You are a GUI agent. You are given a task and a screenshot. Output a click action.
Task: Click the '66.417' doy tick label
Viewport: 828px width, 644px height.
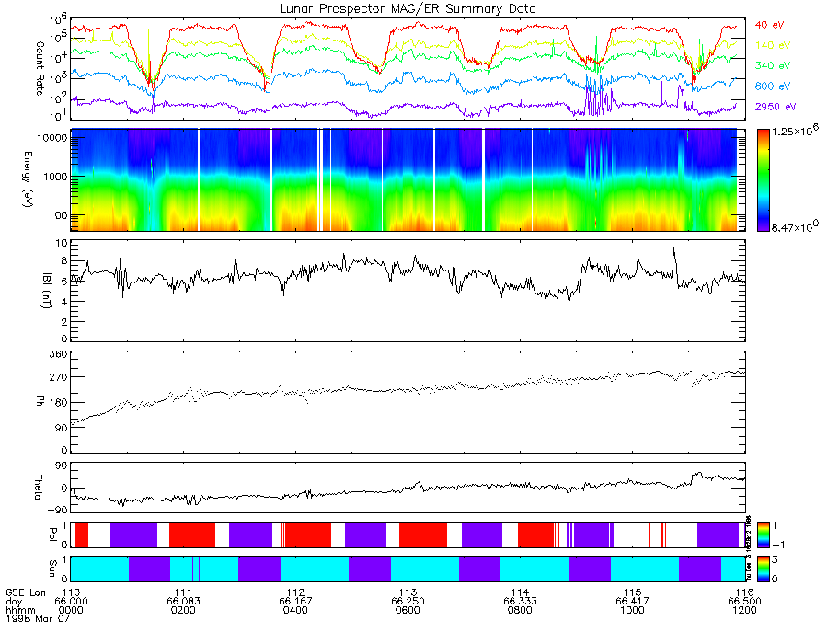click(x=632, y=602)
